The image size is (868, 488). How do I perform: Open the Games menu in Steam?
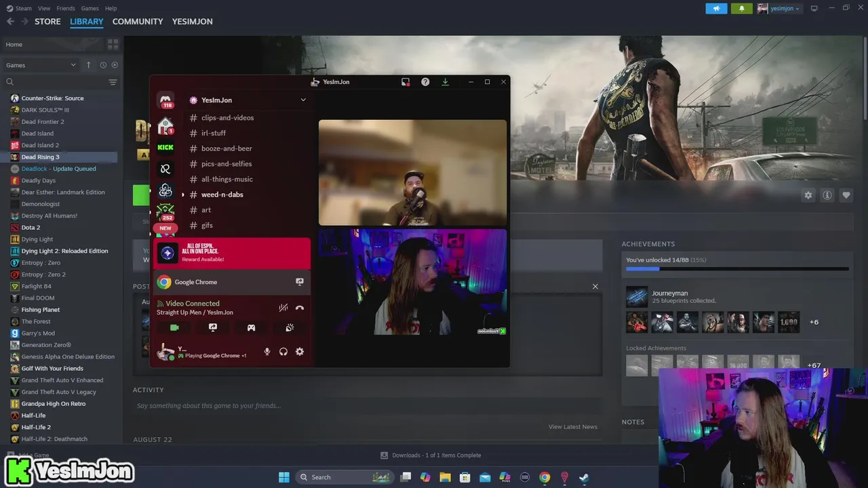tap(90, 8)
